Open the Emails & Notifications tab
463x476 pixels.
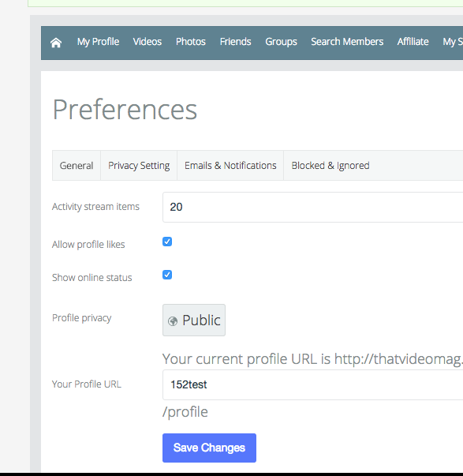click(x=230, y=166)
